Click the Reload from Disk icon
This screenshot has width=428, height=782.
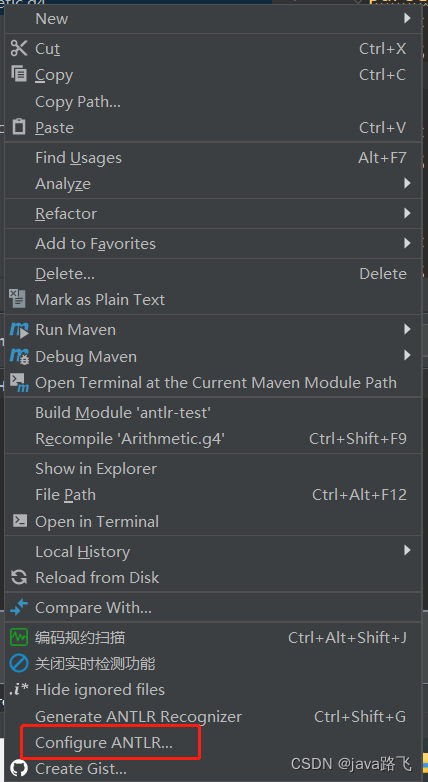click(19, 578)
